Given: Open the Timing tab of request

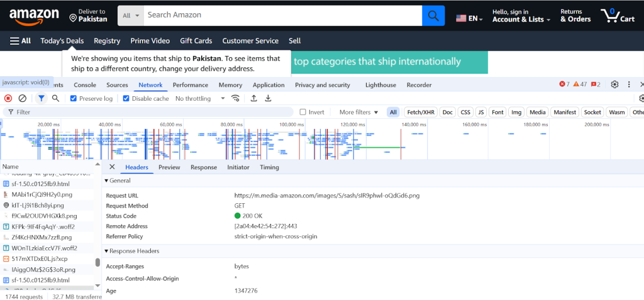Looking at the screenshot, I should tap(269, 167).
